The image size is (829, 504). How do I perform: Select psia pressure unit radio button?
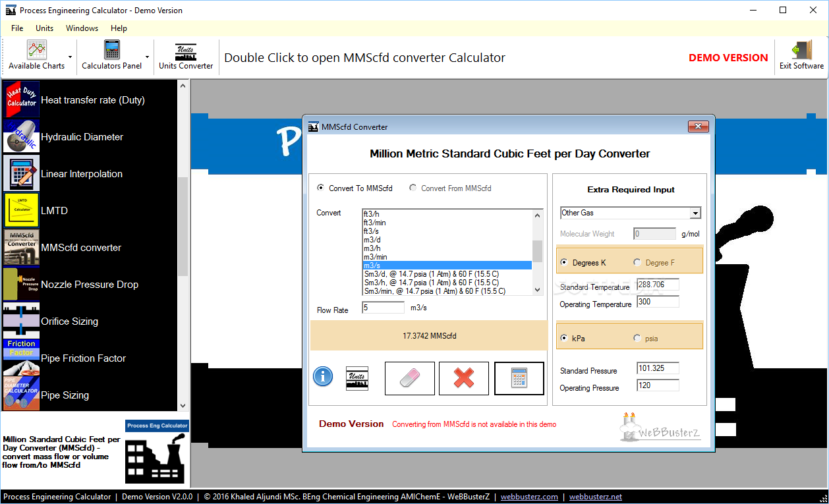pos(637,338)
